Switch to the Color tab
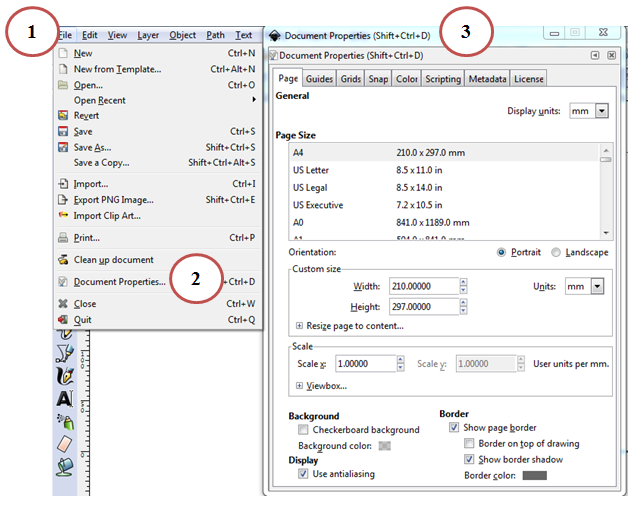 click(407, 79)
